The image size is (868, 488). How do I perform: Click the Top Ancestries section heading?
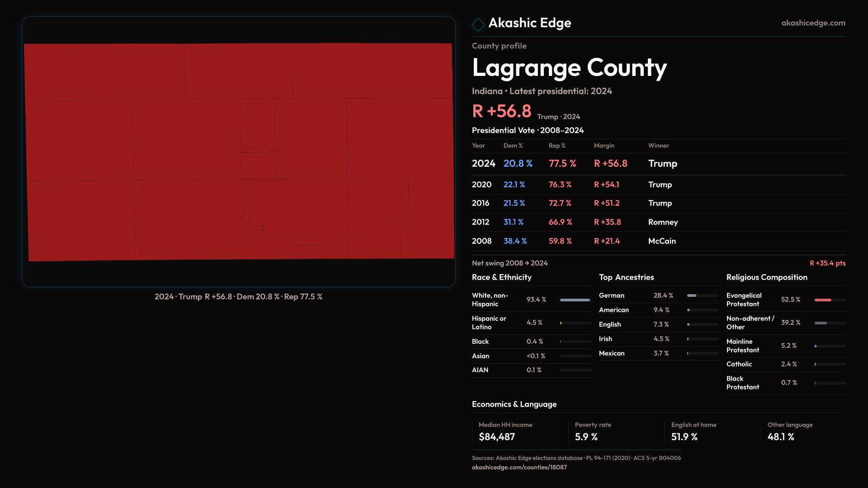(626, 277)
